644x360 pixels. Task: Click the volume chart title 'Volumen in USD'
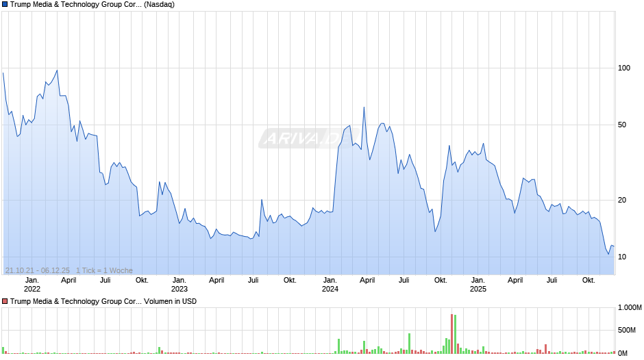point(170,301)
